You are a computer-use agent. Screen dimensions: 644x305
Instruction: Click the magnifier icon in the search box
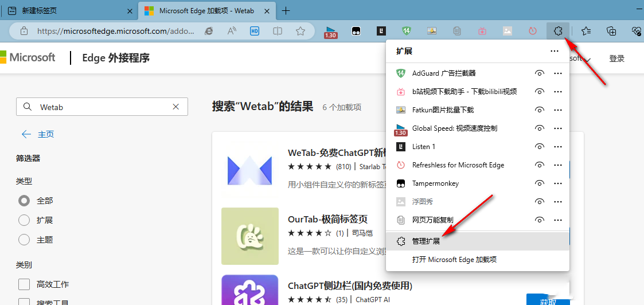pyautogui.click(x=28, y=107)
